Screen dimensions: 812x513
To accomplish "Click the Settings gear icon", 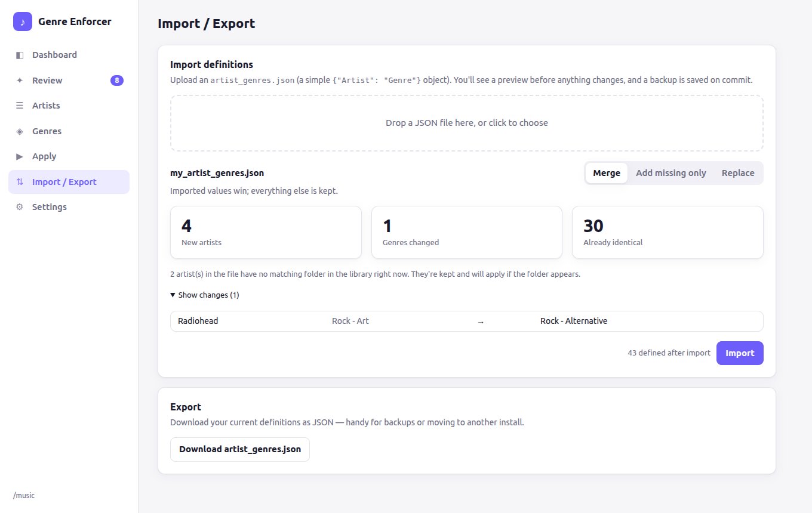I will click(20, 207).
